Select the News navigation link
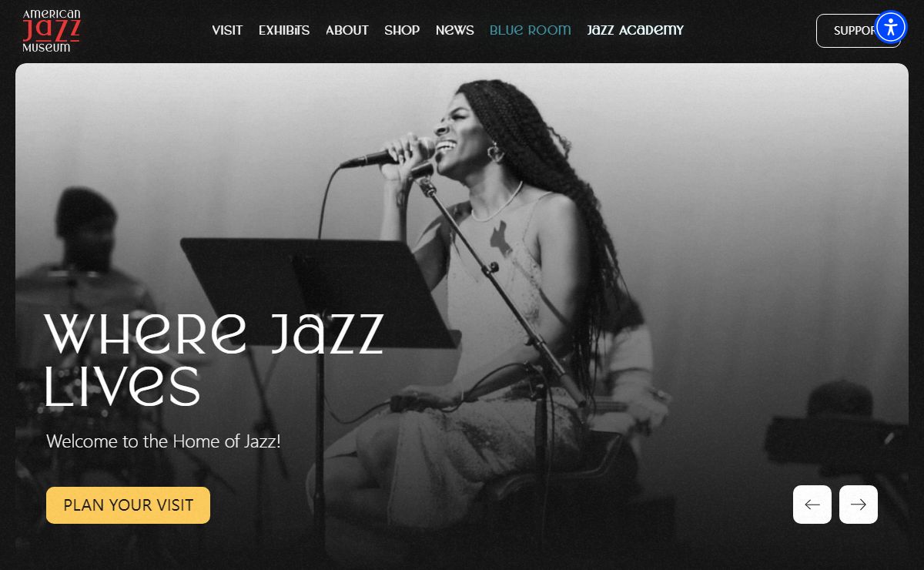The height and width of the screenshot is (570, 924). [455, 30]
